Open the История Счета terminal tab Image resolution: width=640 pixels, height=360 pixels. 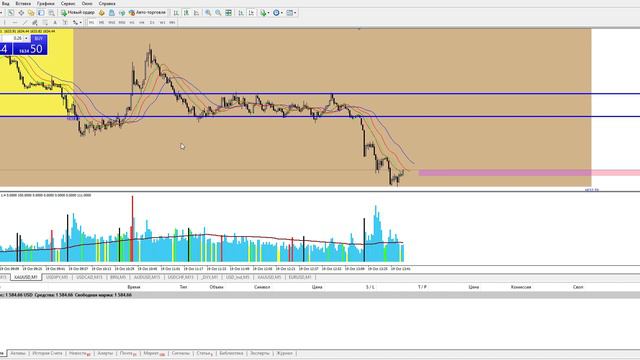(47, 353)
